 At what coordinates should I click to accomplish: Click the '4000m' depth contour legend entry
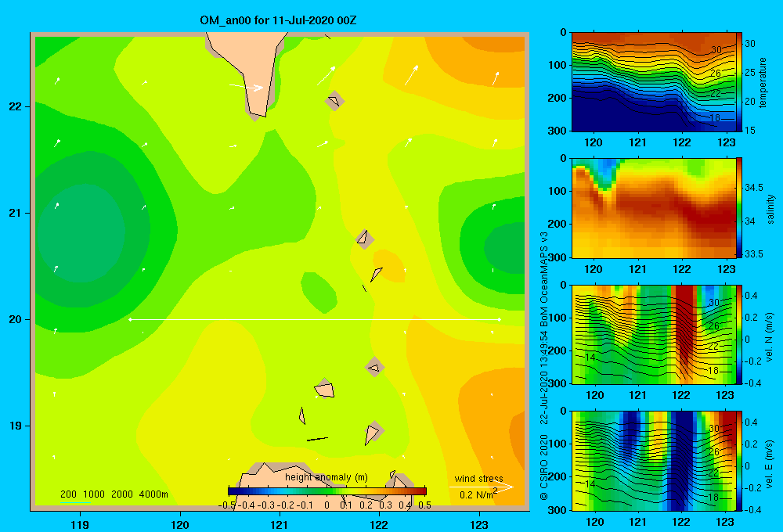pos(153,494)
